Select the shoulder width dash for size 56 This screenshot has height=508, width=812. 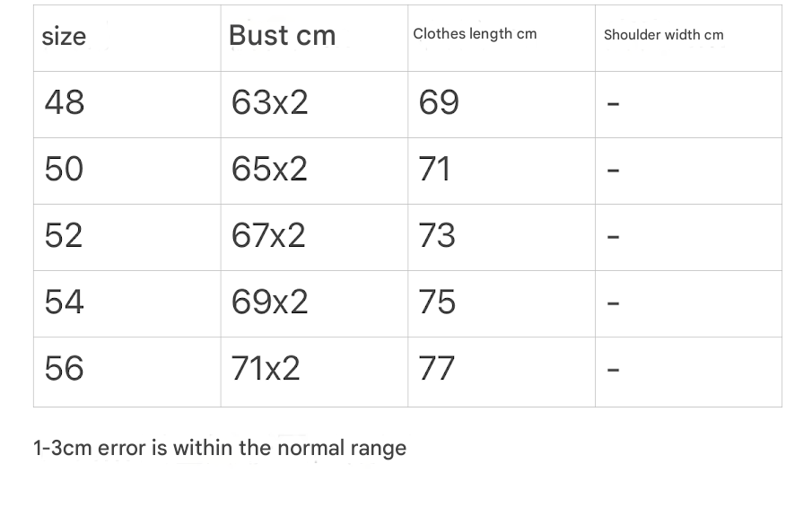coord(614,370)
